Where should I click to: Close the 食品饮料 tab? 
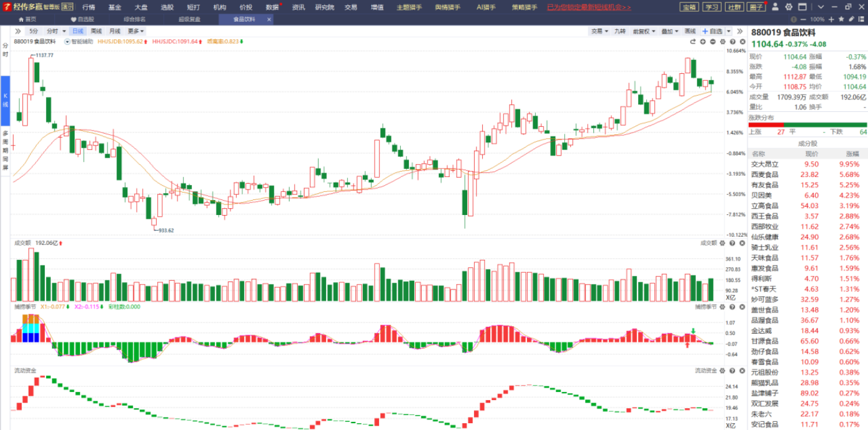point(268,19)
